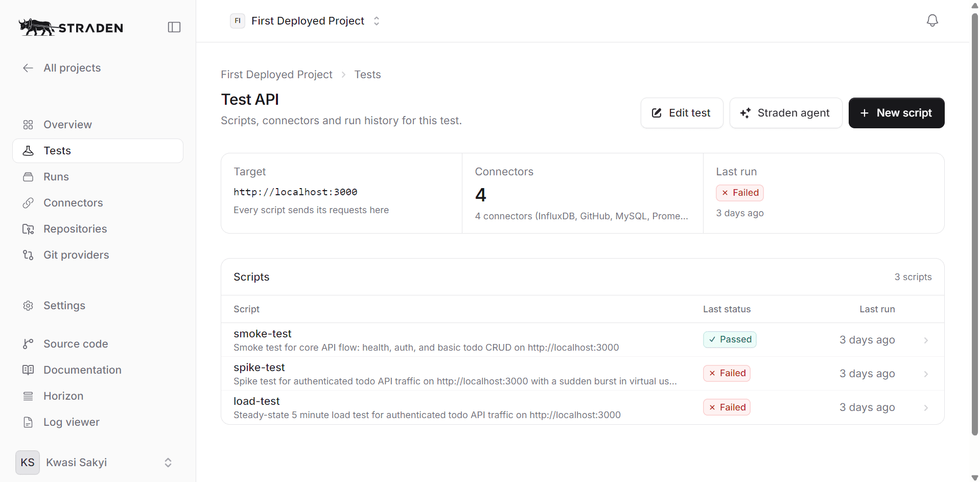The image size is (980, 482).
Task: Click the Log viewer file icon
Action: coord(28,422)
